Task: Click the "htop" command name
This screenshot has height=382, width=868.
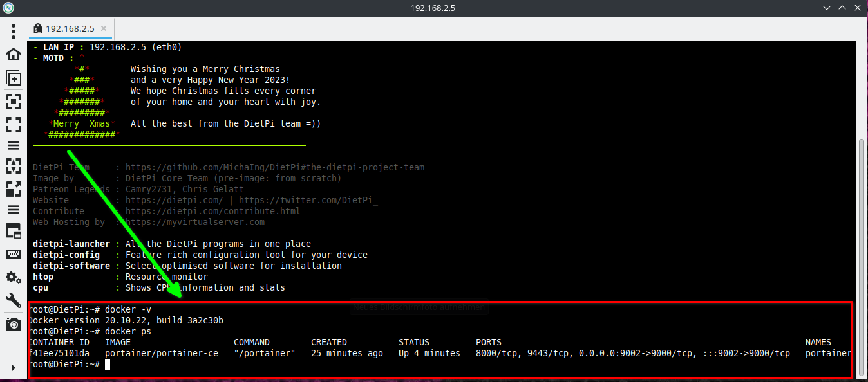Action: click(x=43, y=277)
